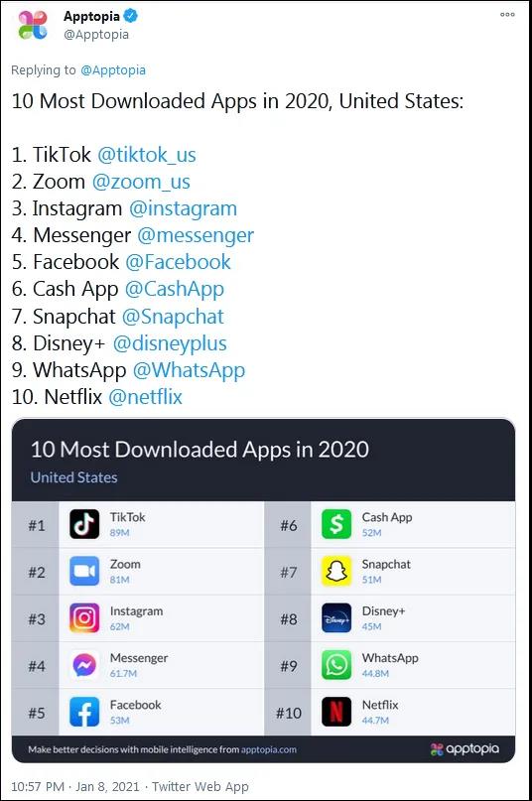Screen dimensions: 532x801
Task: Open the tweet's three-dot more menu
Action: (507, 14)
